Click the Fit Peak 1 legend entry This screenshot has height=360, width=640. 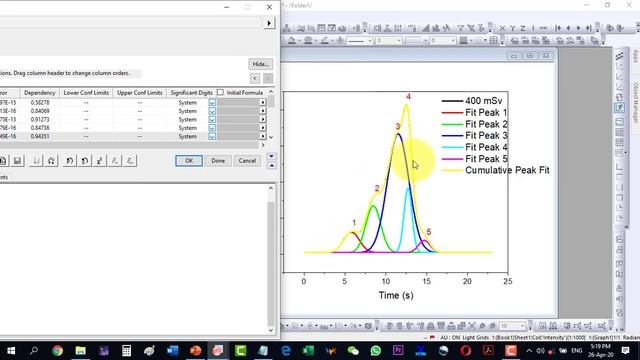tap(475, 112)
